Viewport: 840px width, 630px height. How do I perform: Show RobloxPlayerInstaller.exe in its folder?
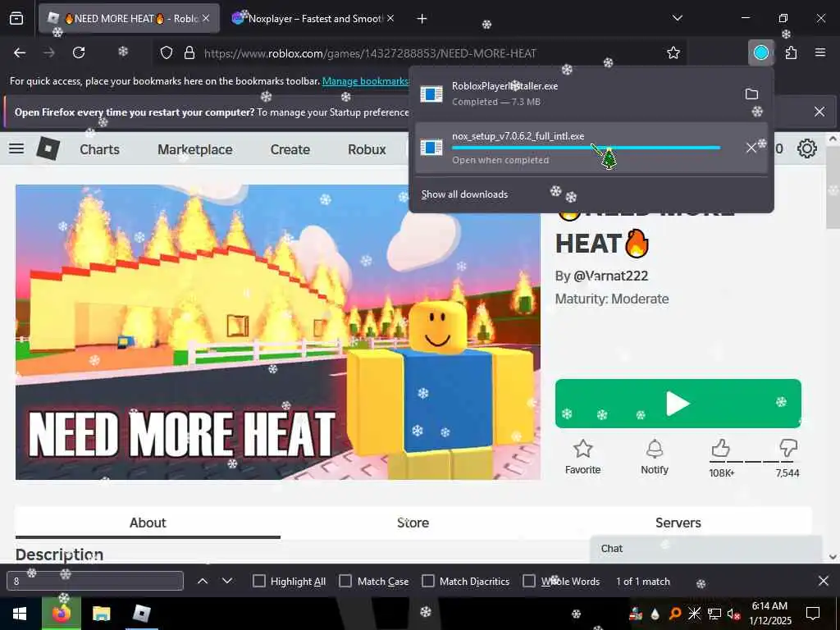click(x=751, y=94)
